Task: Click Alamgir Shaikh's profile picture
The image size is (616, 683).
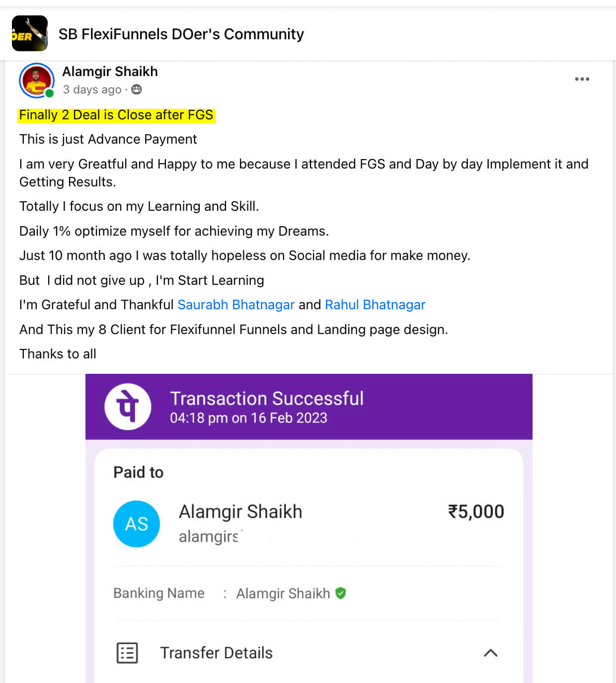Action: coord(36,80)
